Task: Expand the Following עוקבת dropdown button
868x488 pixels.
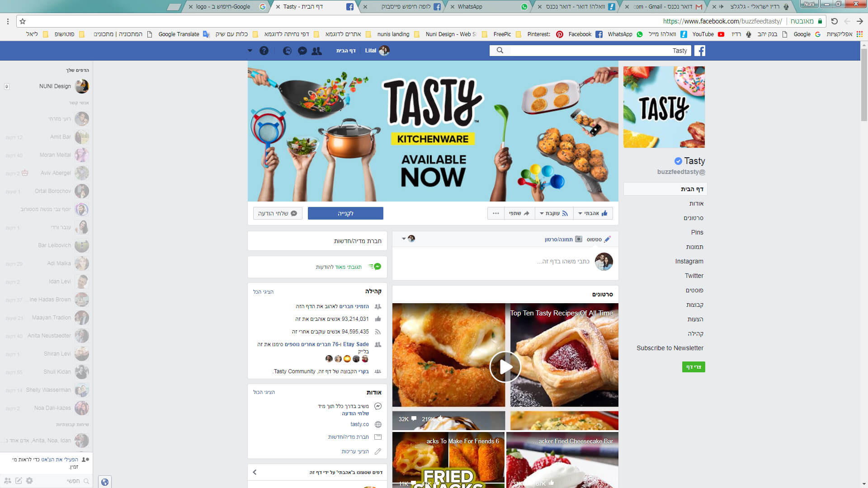Action: [x=554, y=213]
